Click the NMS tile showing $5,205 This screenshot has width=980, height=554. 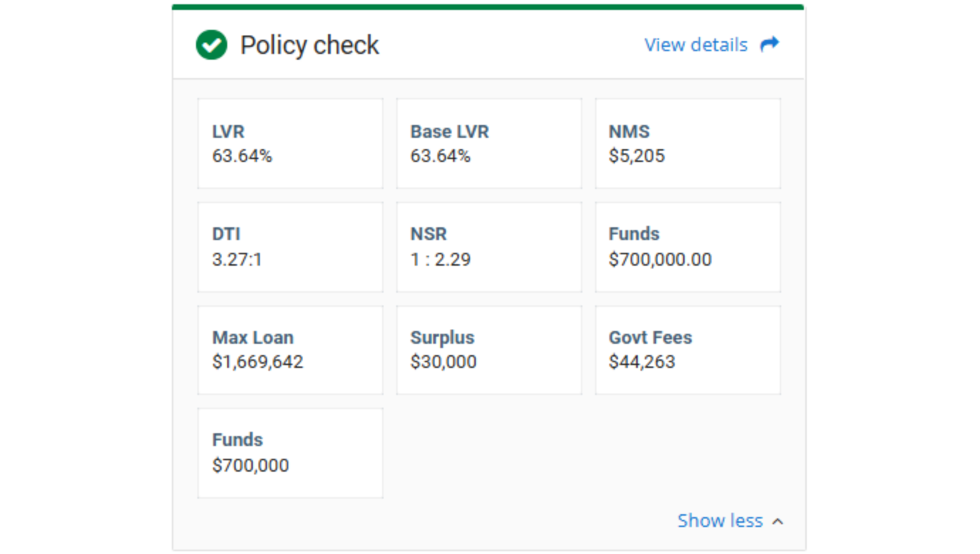(687, 143)
